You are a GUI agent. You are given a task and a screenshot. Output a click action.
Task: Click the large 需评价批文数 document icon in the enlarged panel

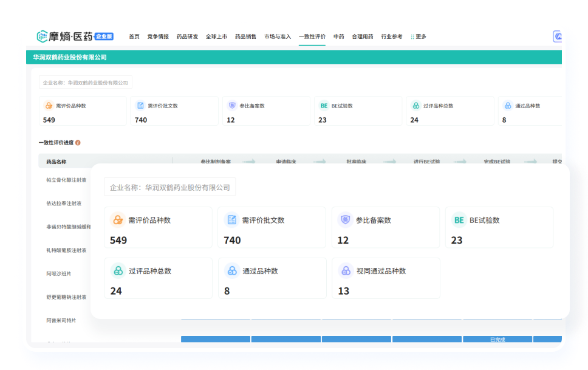point(232,220)
